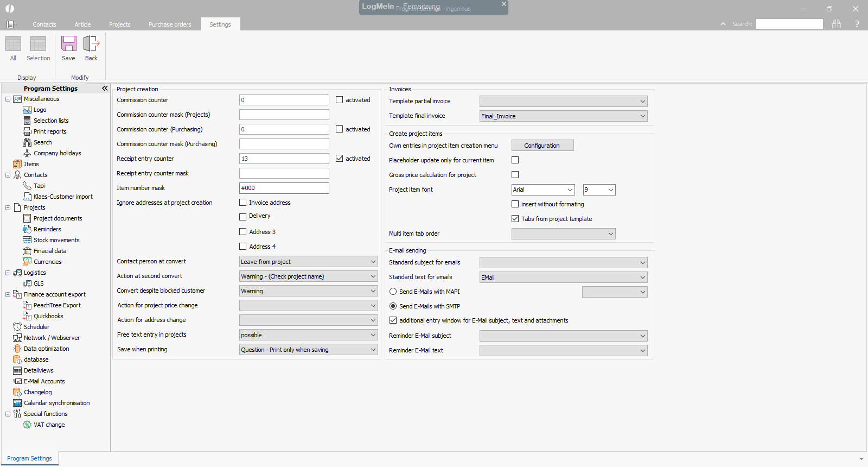Open the Template final invoice dropdown

click(642, 116)
